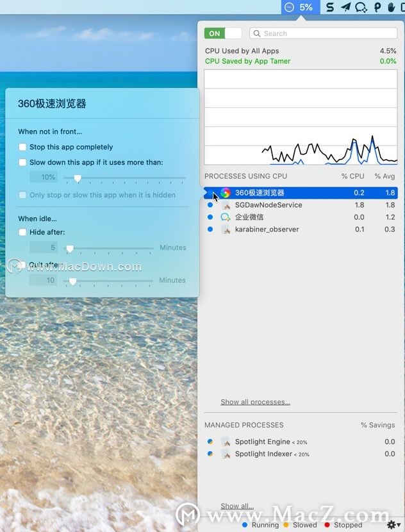Open the gear settings dropdown menu
Viewport: 405px width, 532px height.
click(x=393, y=525)
